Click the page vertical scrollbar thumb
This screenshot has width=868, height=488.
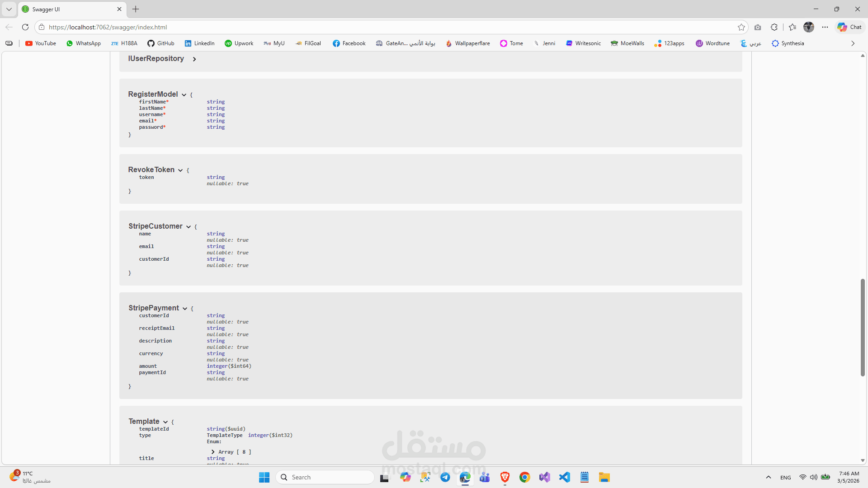(863, 328)
